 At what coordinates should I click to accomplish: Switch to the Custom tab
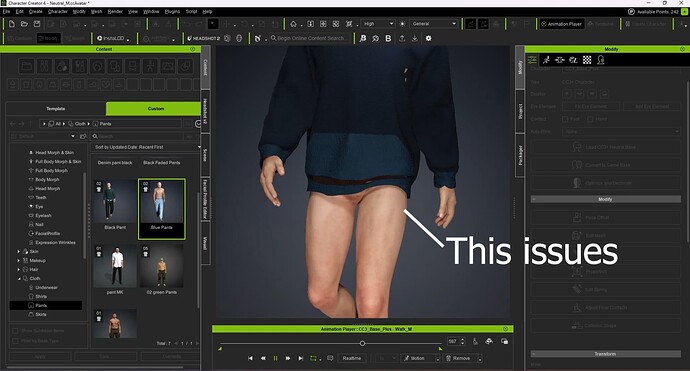(154, 108)
